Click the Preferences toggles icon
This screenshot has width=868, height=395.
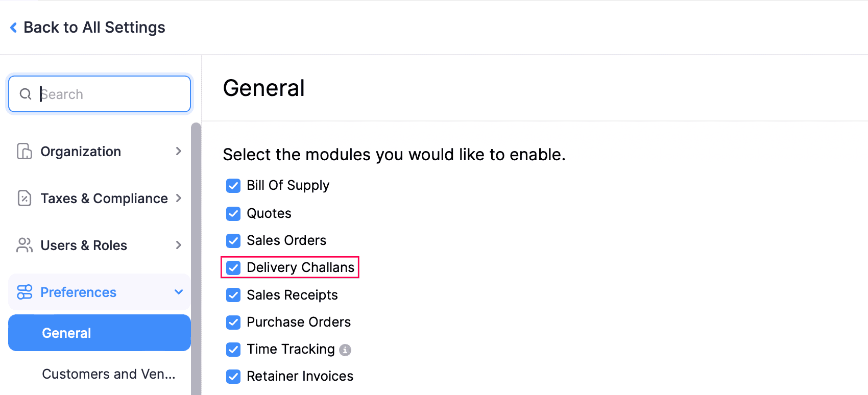[x=25, y=292]
